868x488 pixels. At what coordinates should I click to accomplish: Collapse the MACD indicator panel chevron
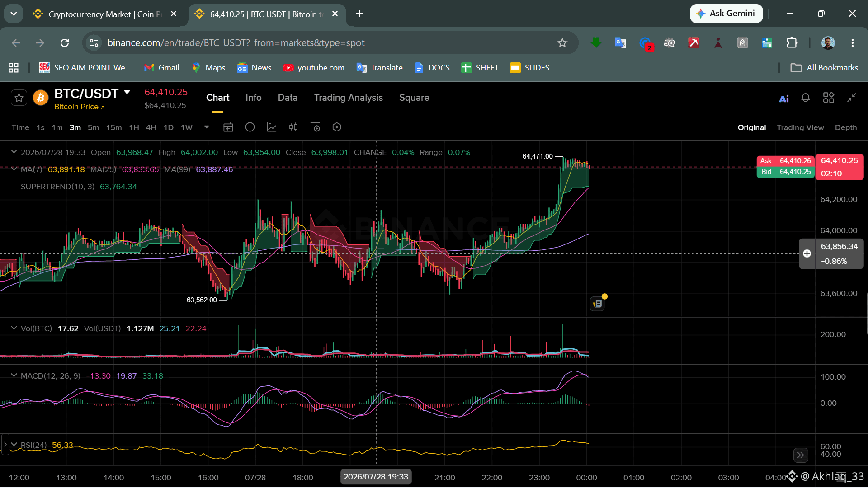(x=14, y=375)
